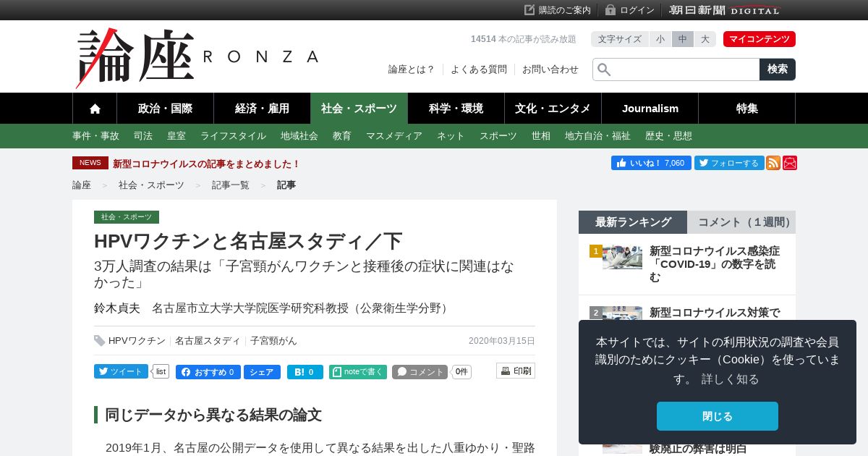
Task: Click Facebook シェア button
Action: pos(261,372)
